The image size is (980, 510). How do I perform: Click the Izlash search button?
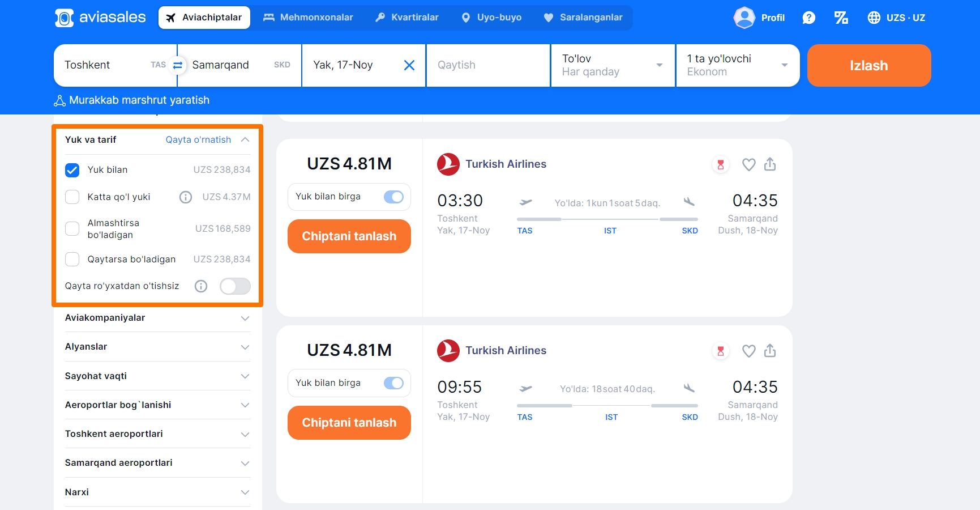click(x=869, y=65)
